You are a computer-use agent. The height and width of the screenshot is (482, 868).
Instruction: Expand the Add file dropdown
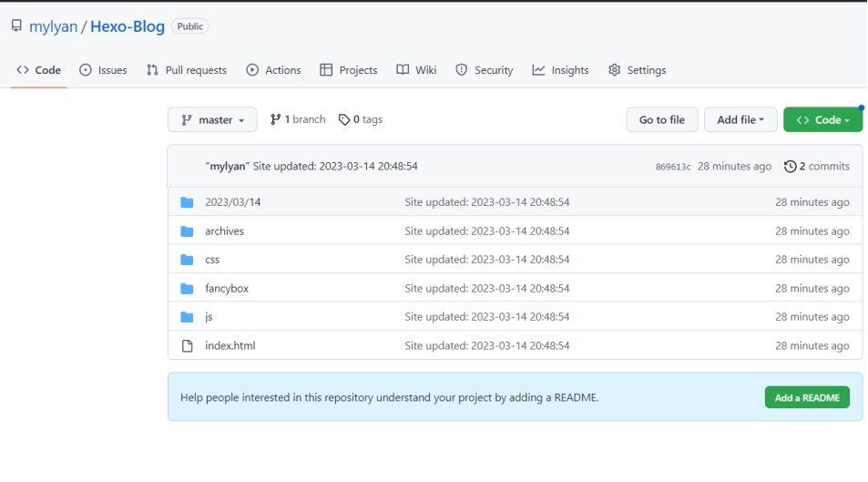740,120
